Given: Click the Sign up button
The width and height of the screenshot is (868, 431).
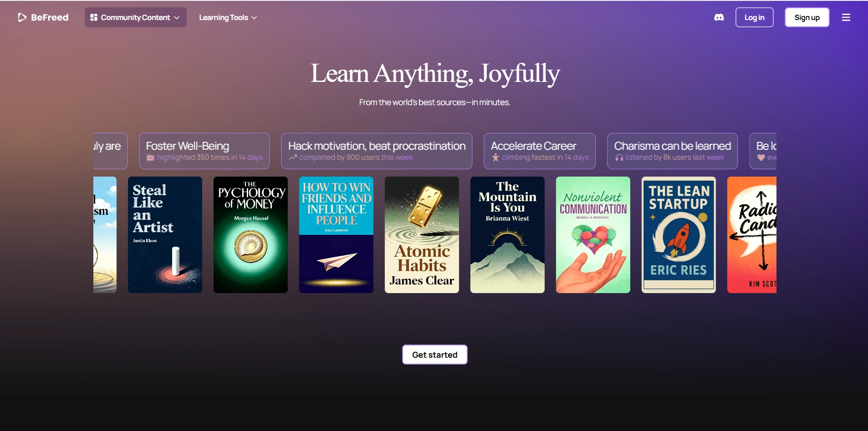Looking at the screenshot, I should [807, 17].
